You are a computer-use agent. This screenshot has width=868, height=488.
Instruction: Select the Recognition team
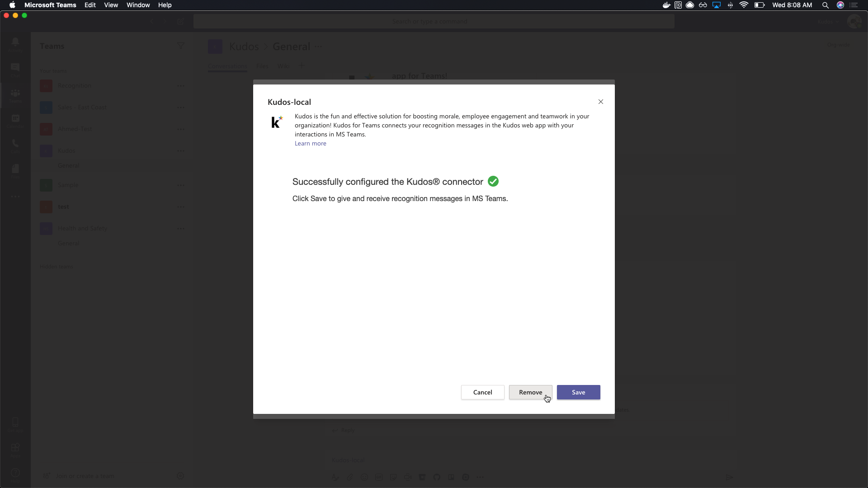75,85
